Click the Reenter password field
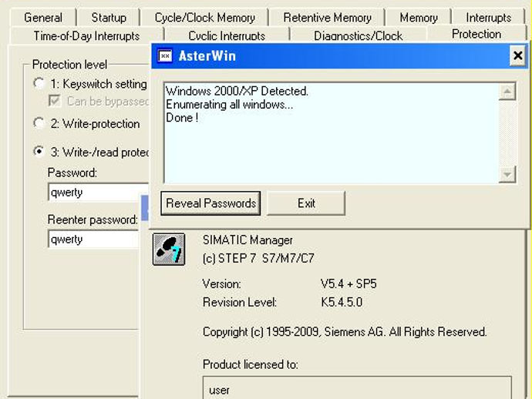 (x=93, y=239)
